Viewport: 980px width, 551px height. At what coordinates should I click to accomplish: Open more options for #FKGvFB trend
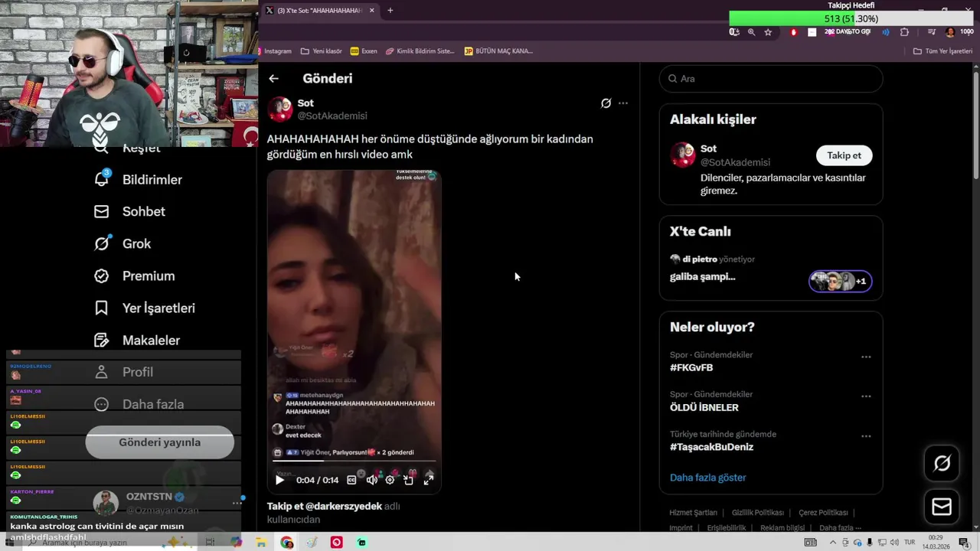(x=866, y=357)
